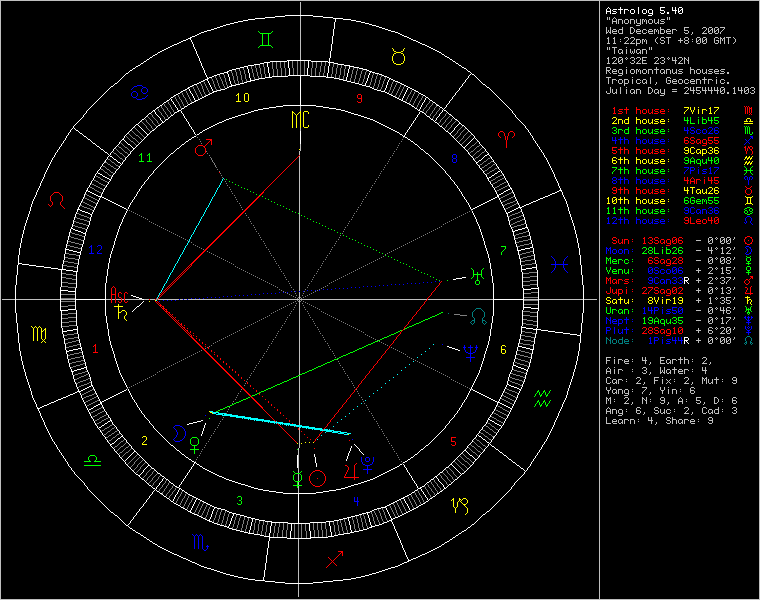The width and height of the screenshot is (760, 600).
Task: Click the 'Astrolog 5.40' title text
Action: pyautogui.click(x=644, y=11)
